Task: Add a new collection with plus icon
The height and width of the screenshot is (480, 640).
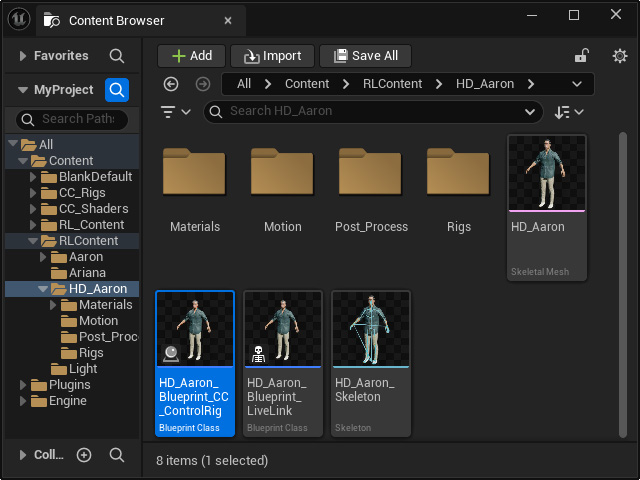Action: 84,455
